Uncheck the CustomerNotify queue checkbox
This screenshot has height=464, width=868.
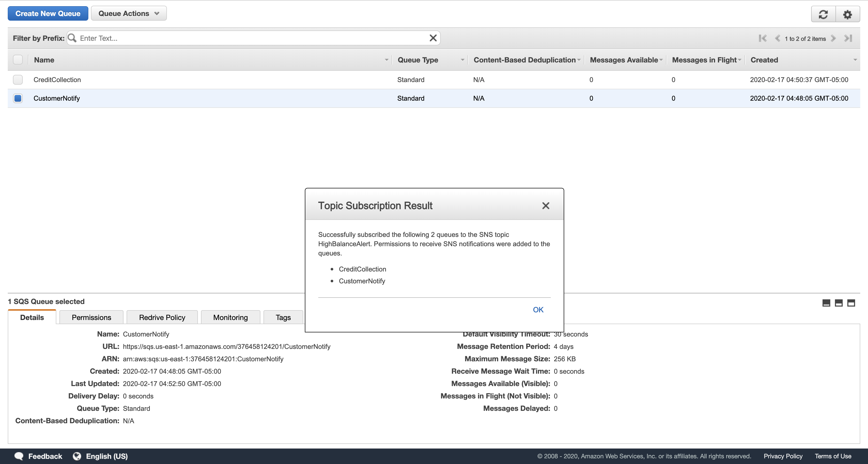18,98
